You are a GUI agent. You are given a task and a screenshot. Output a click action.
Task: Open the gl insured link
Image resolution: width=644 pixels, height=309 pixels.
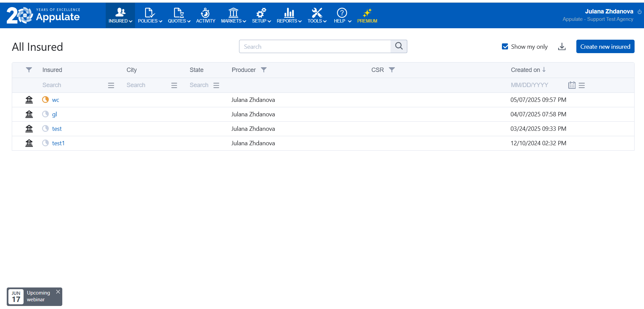point(55,114)
